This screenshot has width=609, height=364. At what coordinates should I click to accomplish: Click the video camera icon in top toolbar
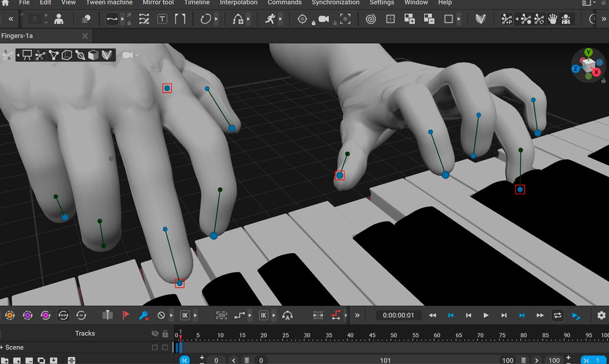click(x=324, y=19)
